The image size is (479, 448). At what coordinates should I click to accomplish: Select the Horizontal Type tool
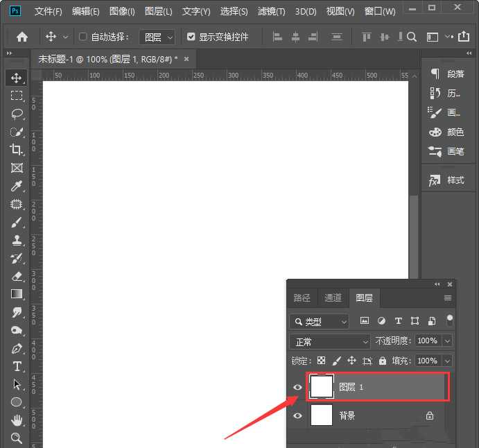17,366
